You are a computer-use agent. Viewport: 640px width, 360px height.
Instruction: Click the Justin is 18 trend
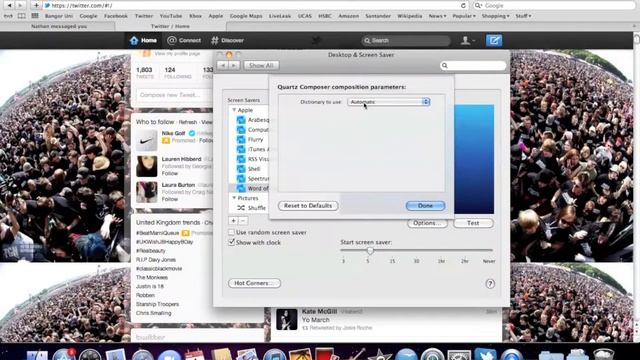[x=150, y=287]
